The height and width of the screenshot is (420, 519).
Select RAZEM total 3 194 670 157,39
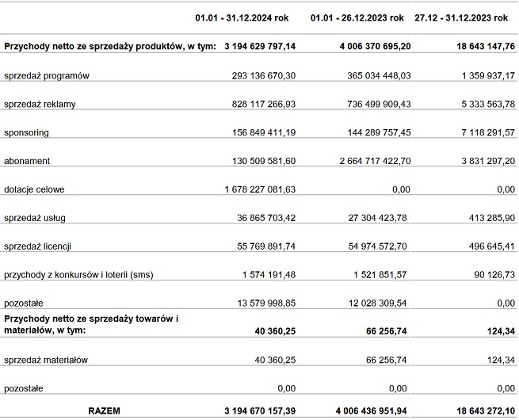tap(260, 411)
